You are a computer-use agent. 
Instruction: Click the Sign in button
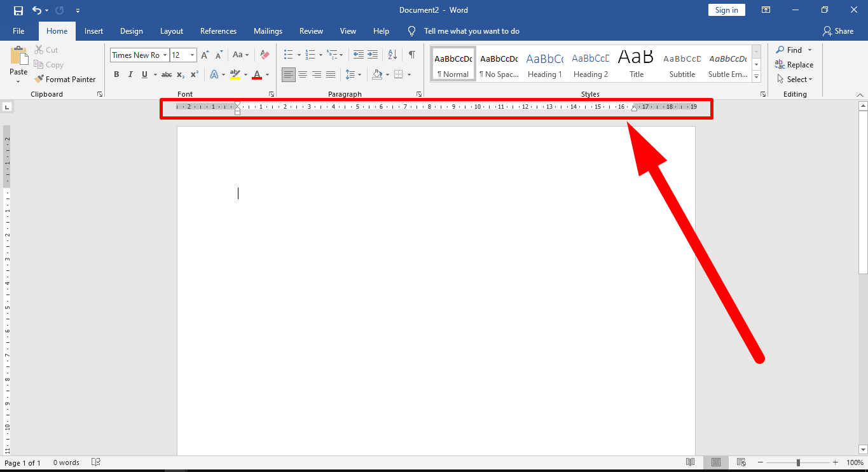click(x=726, y=10)
